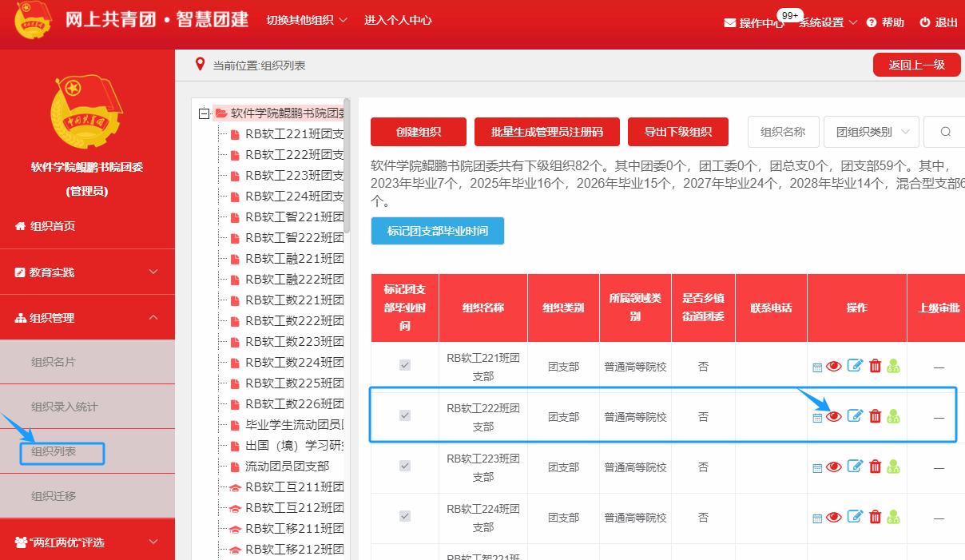
Task: Collapse the 组织管理 sidebar section
Action: pyautogui.click(x=87, y=317)
